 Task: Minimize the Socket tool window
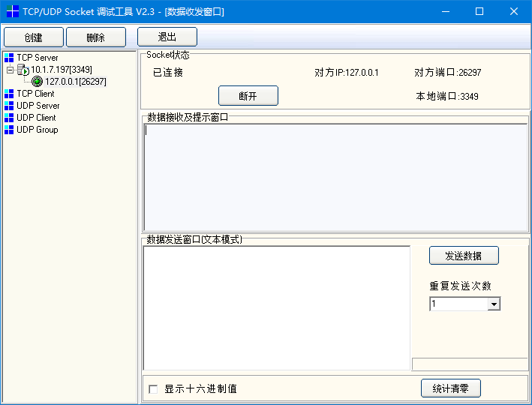[x=446, y=11]
